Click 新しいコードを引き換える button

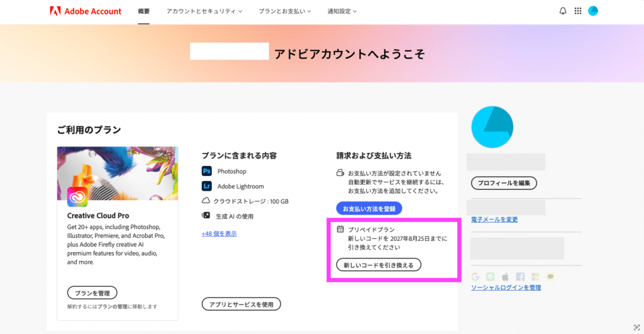(379, 265)
